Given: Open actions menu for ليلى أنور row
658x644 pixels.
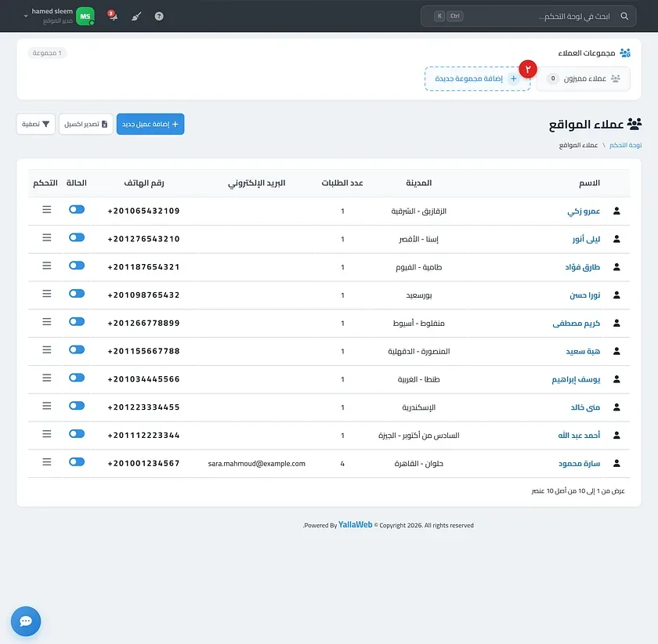Looking at the screenshot, I should (46, 237).
